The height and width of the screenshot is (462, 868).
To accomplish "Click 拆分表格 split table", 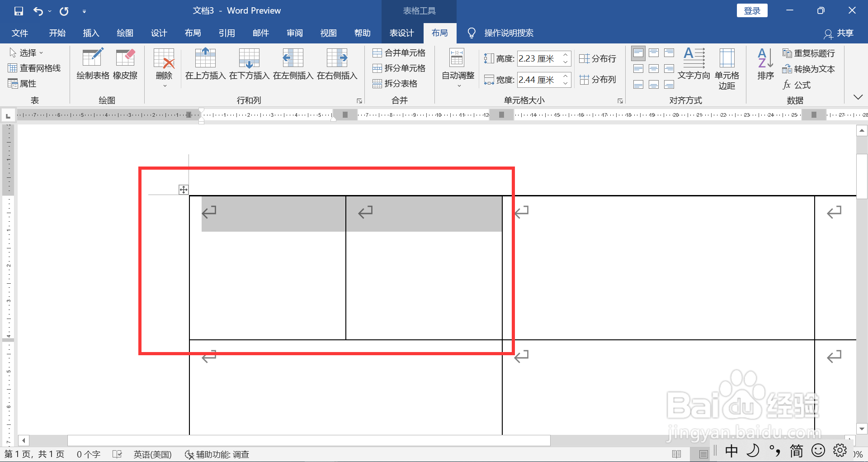I will click(395, 84).
